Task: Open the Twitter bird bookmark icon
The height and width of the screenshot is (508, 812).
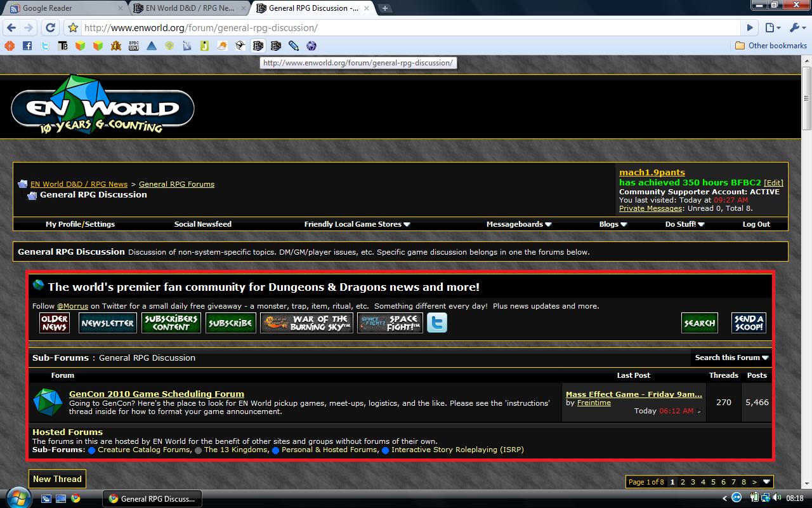Action: 44,46
